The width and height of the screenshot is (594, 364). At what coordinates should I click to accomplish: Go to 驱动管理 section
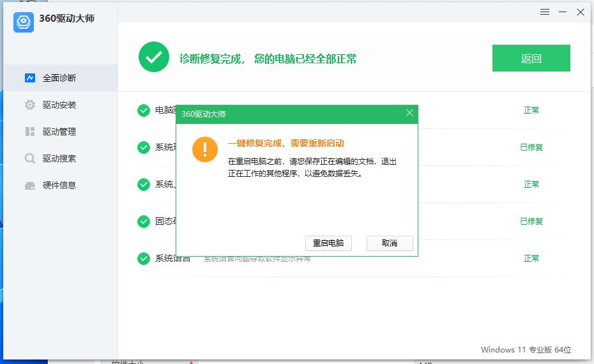[x=61, y=132]
